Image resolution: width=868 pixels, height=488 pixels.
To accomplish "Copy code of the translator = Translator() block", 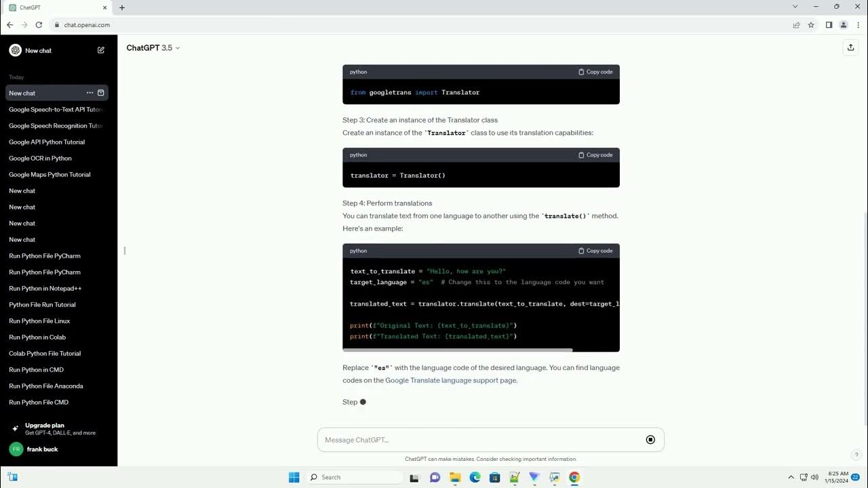I will click(x=595, y=155).
